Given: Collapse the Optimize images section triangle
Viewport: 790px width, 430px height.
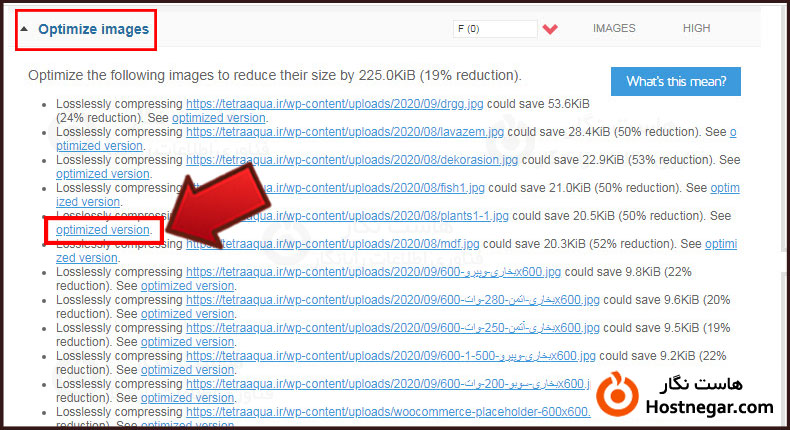Looking at the screenshot, I should [25, 30].
